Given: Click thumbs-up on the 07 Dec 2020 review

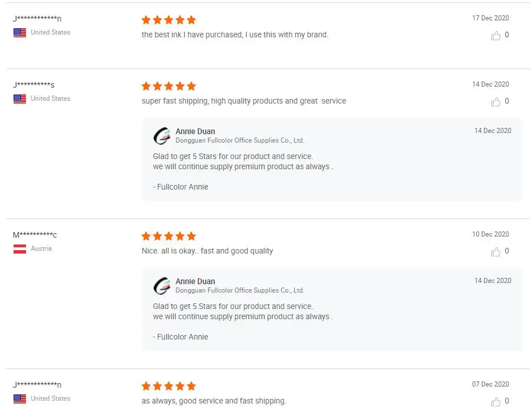Looking at the screenshot, I should tap(496, 402).
